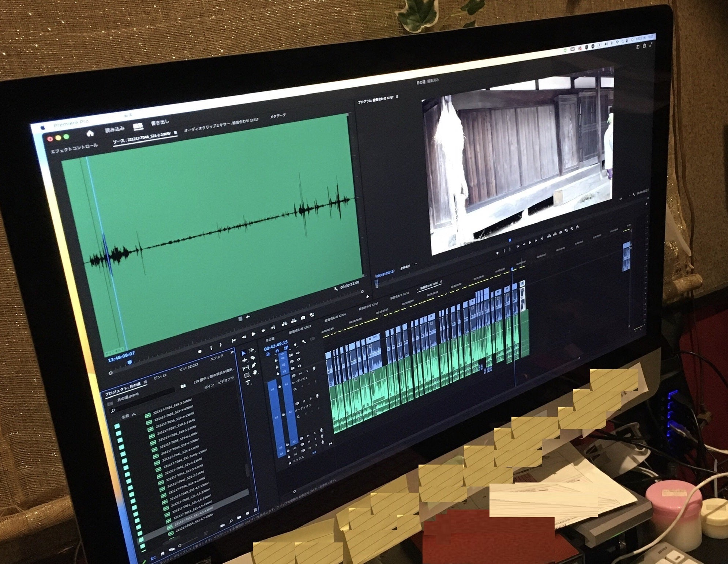Open the エフェクトコントロール tab
The height and width of the screenshot is (564, 728).
(74, 148)
